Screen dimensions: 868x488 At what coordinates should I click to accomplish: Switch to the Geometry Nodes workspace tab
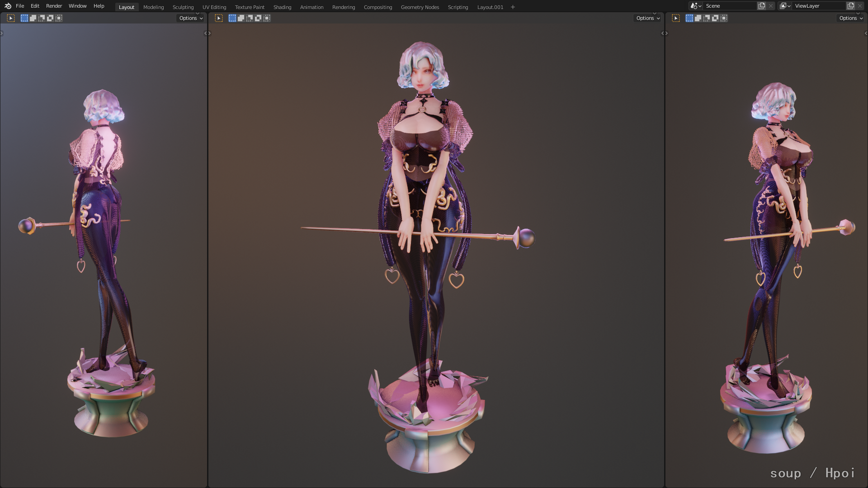pos(420,7)
